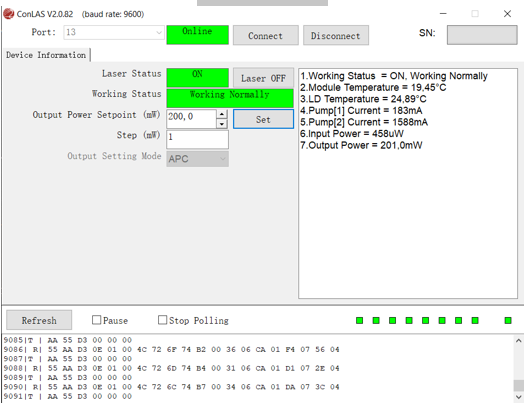Close the ConLAS window
This screenshot has height=409, width=527.
click(508, 14)
